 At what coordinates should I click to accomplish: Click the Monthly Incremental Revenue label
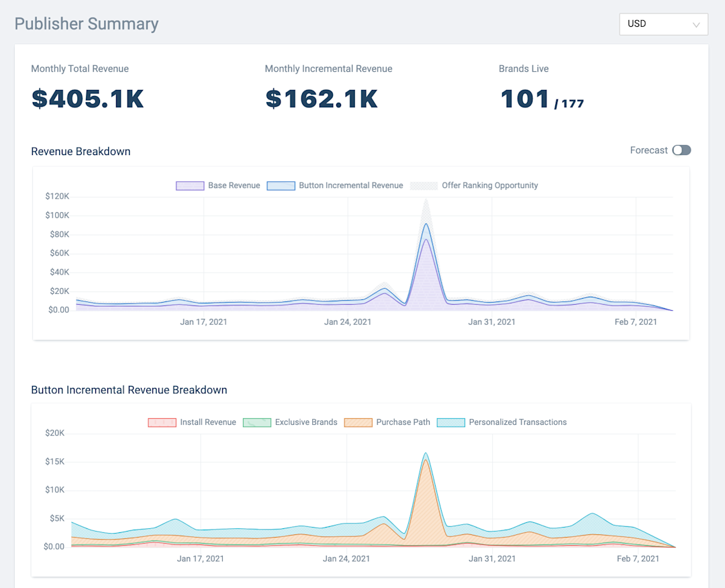329,69
